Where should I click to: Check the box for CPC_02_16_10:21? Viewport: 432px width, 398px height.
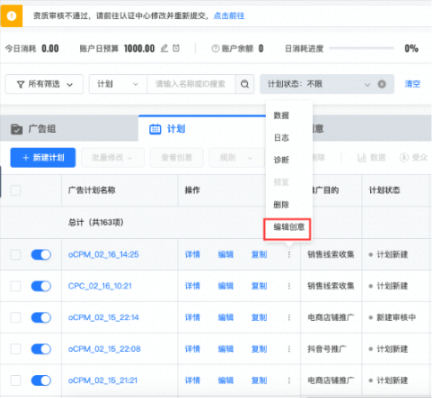16,286
